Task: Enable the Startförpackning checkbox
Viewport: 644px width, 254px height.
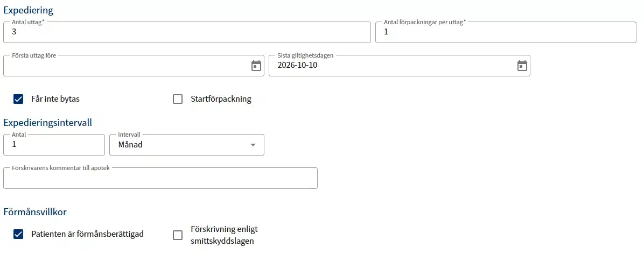Action: coord(178,99)
